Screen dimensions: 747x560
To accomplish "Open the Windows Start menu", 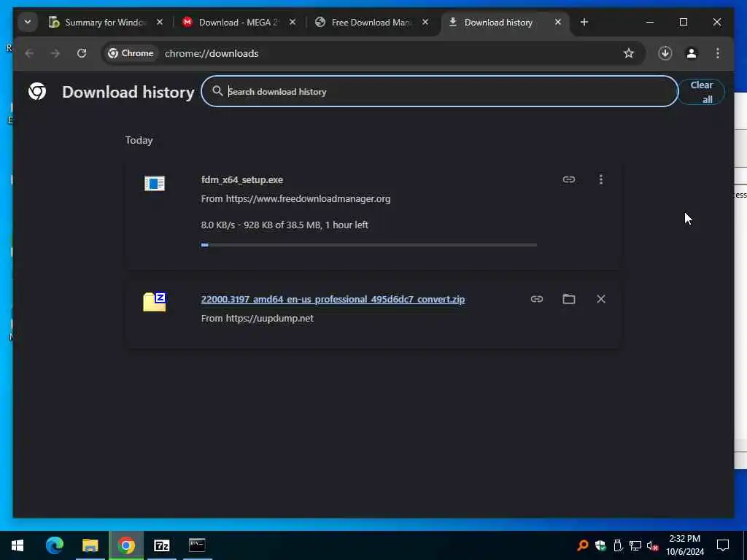I will point(18,545).
